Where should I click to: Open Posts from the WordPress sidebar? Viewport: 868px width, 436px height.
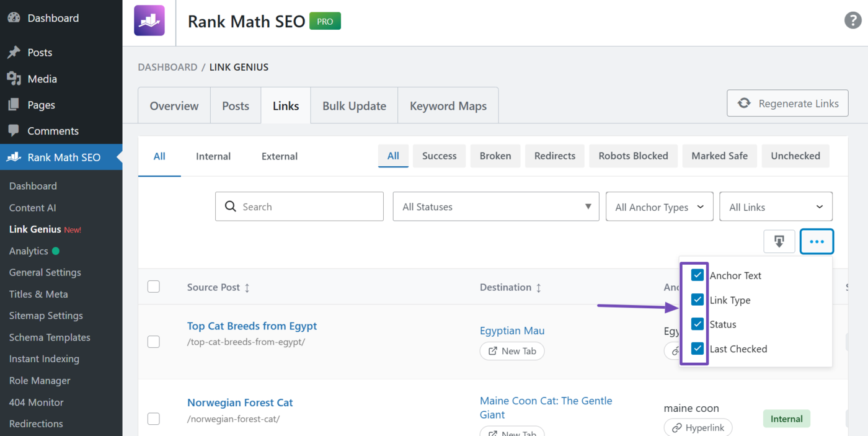click(x=40, y=53)
